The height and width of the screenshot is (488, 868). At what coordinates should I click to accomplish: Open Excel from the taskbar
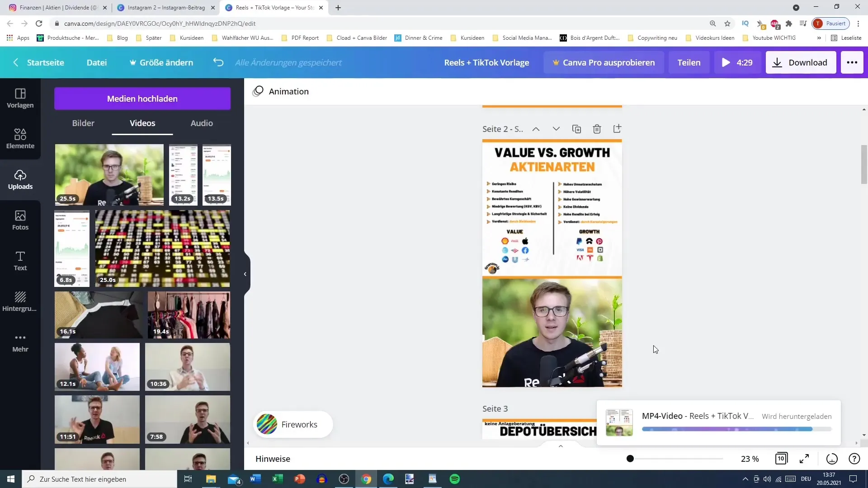pyautogui.click(x=278, y=479)
